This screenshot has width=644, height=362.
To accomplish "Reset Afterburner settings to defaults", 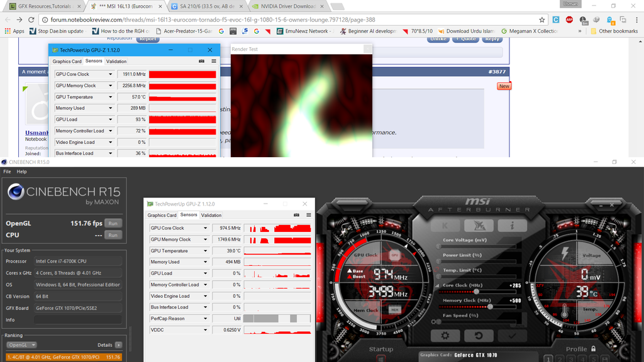I will click(x=479, y=336).
